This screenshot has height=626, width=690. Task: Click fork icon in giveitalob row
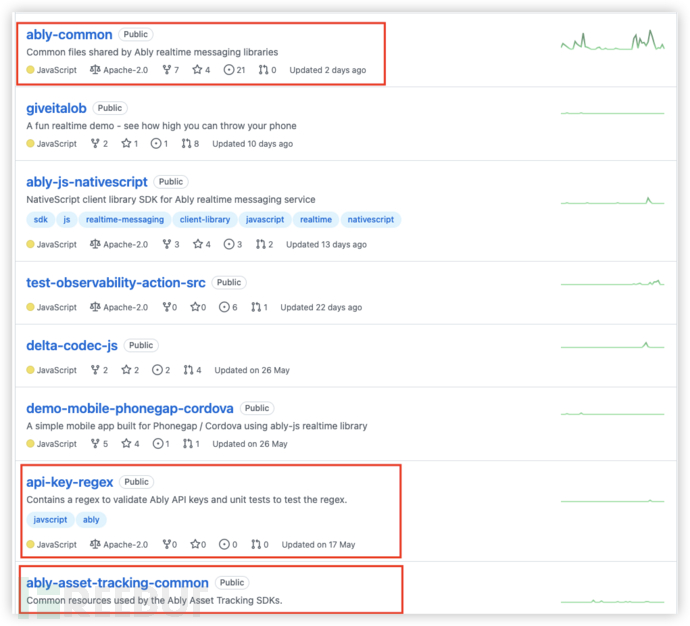tap(95, 143)
